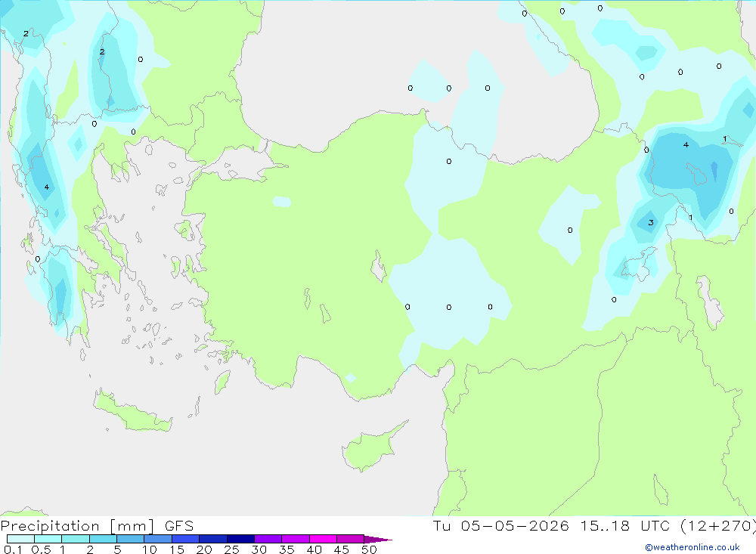Screen dimensions: 756x554
Task: Click the legend label '30'
Action: pos(259,549)
